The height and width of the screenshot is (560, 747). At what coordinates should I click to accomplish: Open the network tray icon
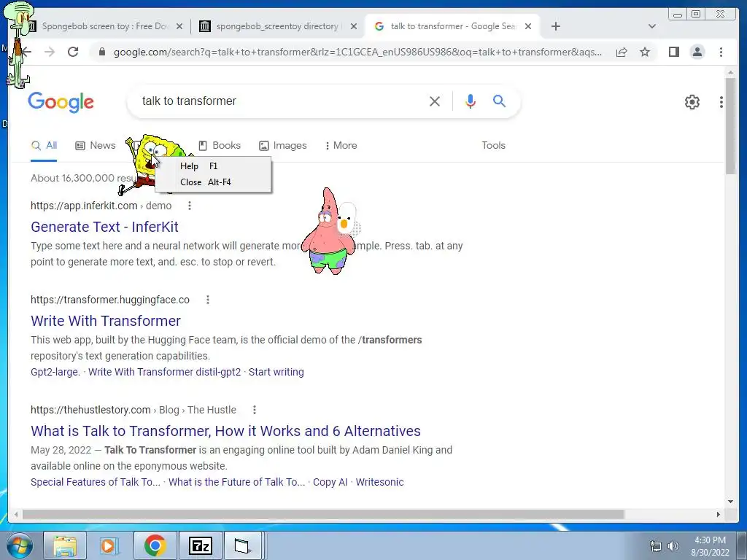point(656,546)
